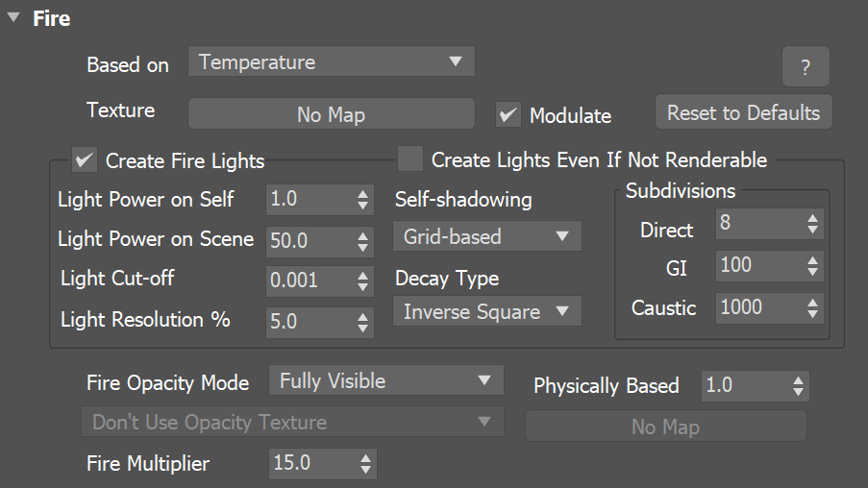Open the Fire Opacity Mode dropdown
This screenshot has width=868, height=488.
pyautogui.click(x=385, y=380)
